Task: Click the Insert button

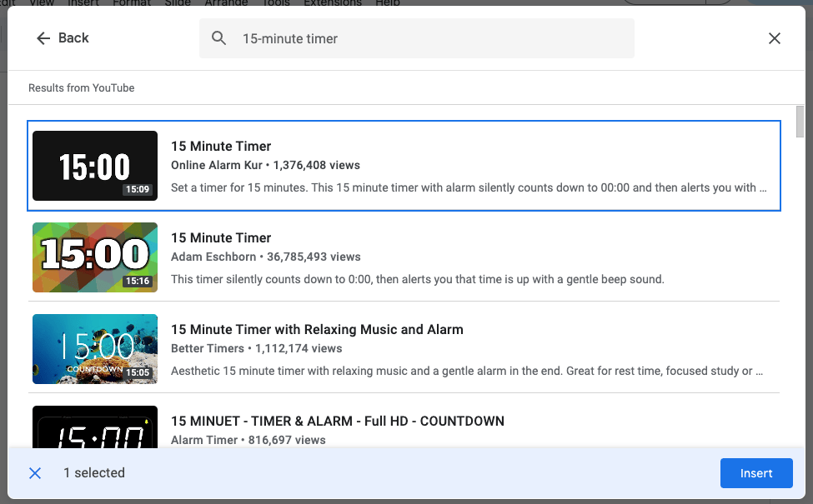Action: coord(756,473)
